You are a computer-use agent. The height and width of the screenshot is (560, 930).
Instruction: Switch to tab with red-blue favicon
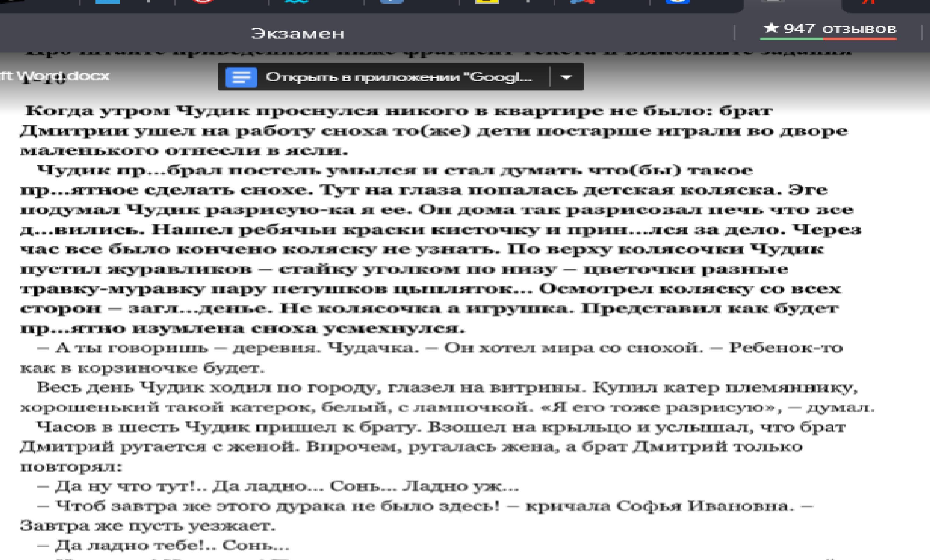point(582,2)
